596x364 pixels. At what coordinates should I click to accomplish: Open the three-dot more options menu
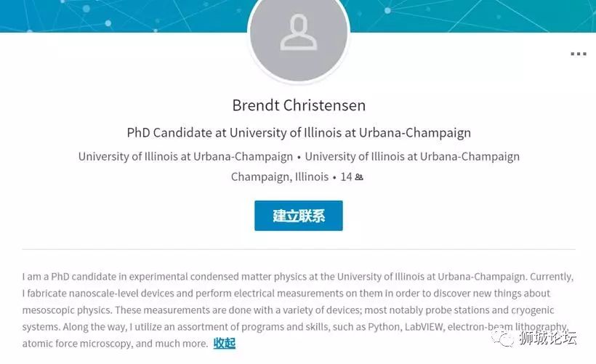coord(578,54)
